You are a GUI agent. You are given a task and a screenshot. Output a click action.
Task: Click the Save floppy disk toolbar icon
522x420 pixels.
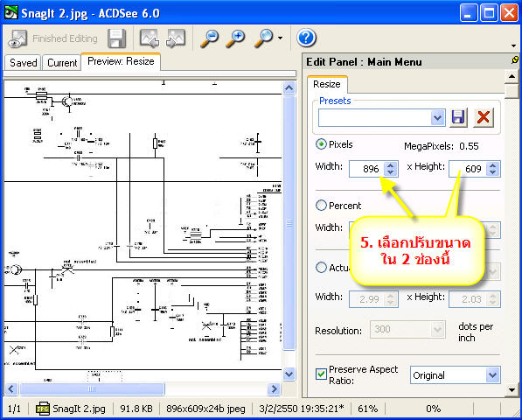pos(117,38)
